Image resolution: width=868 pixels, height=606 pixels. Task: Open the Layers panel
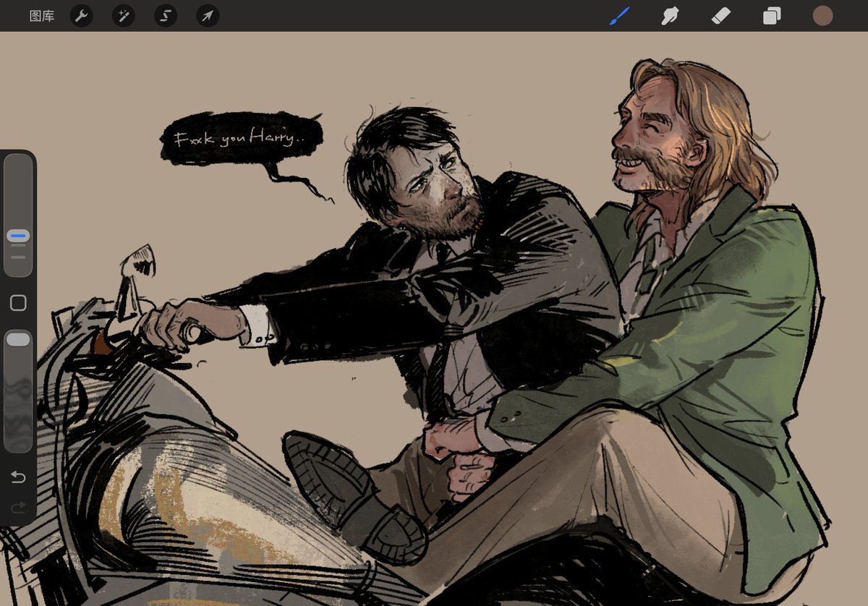pyautogui.click(x=772, y=16)
